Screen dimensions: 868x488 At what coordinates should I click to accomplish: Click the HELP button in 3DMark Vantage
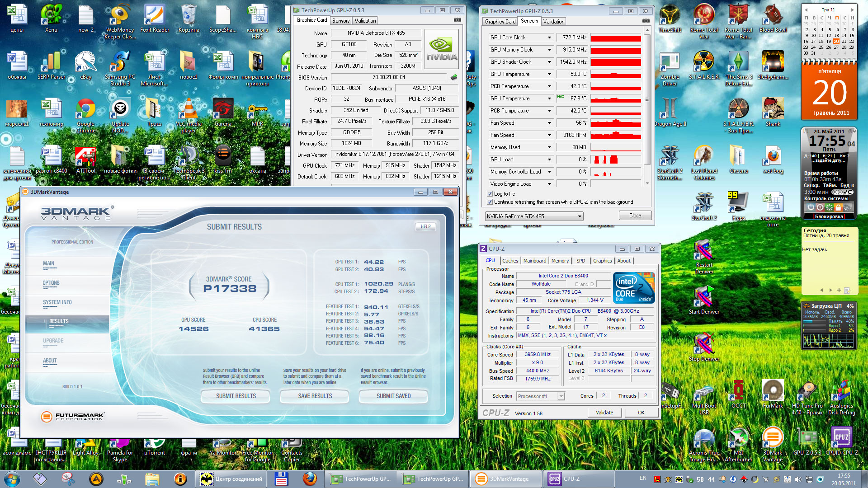tap(426, 226)
